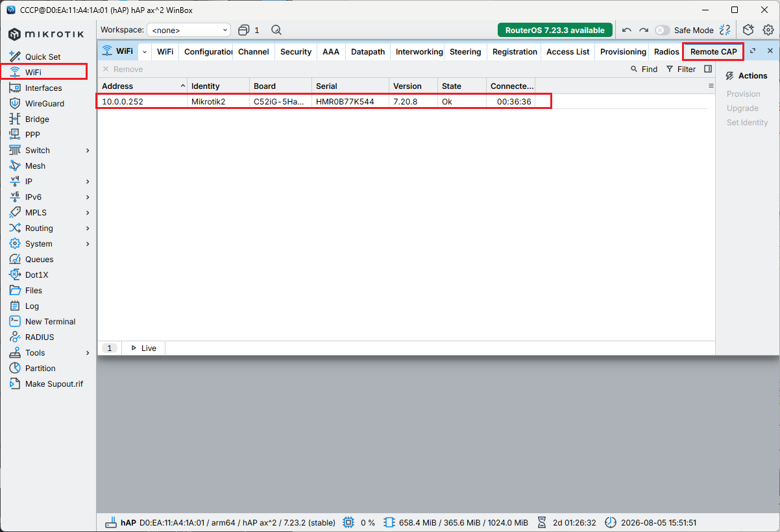
Task: Switch to the Configuration tab
Action: click(x=207, y=51)
